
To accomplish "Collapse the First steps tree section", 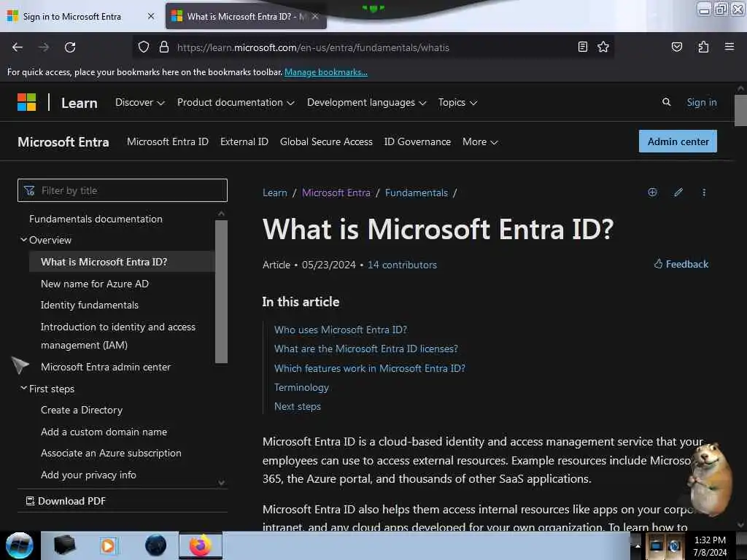I will (23, 388).
